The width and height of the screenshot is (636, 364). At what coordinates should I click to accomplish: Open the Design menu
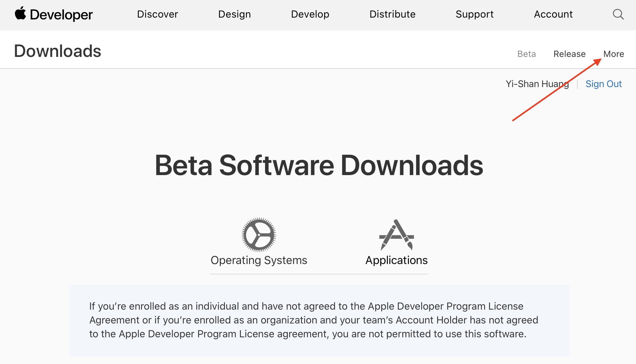(234, 14)
